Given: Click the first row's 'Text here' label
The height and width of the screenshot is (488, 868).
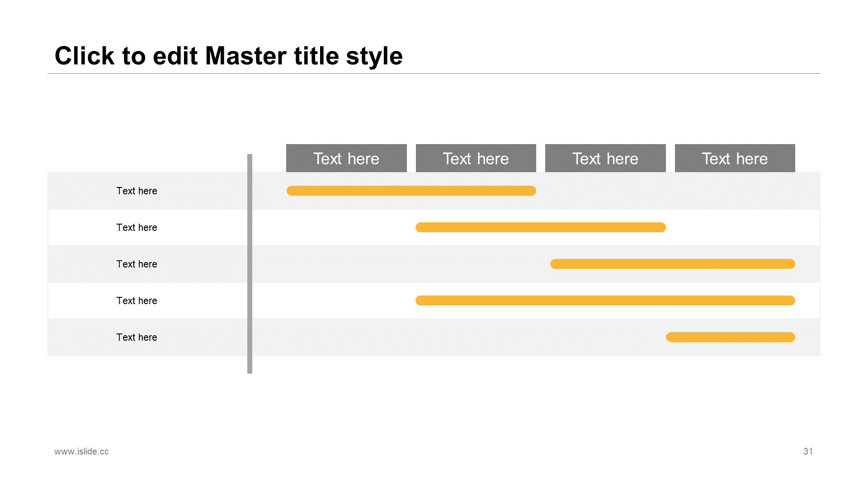Looking at the screenshot, I should (137, 191).
